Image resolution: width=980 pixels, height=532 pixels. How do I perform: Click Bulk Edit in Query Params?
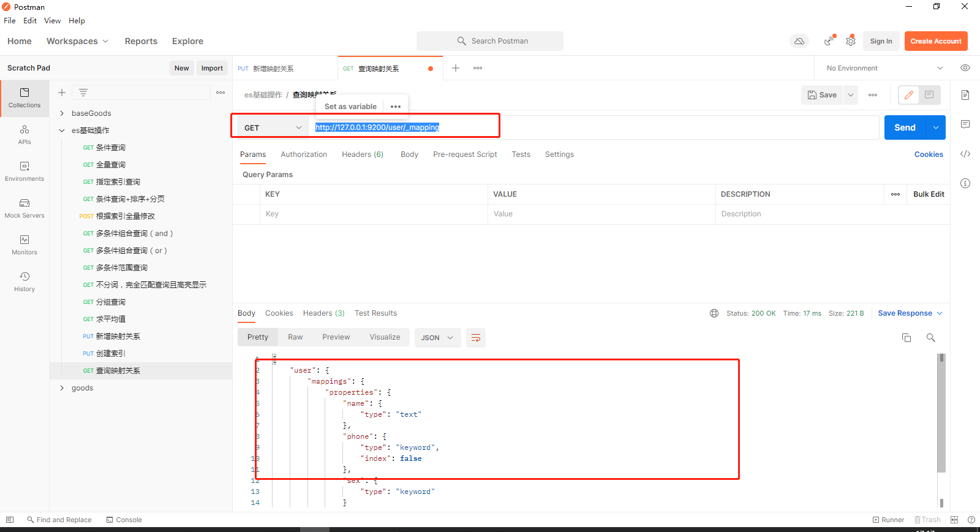point(929,194)
